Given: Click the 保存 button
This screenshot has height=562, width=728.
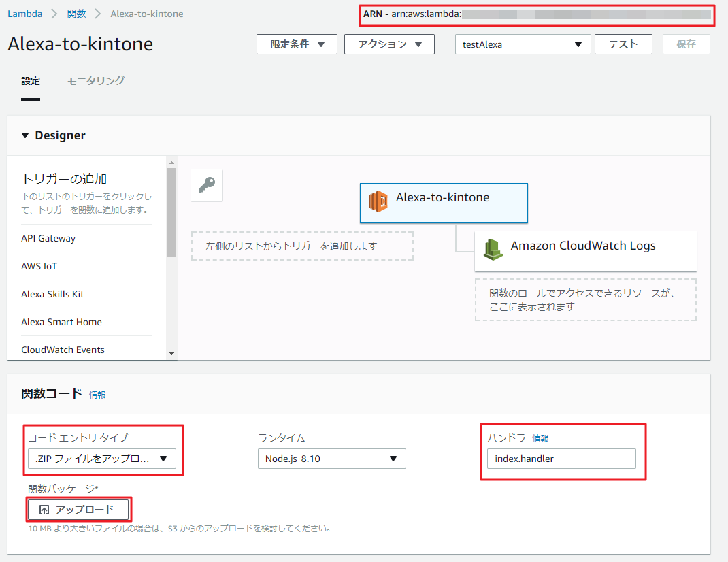Looking at the screenshot, I should pyautogui.click(x=686, y=44).
